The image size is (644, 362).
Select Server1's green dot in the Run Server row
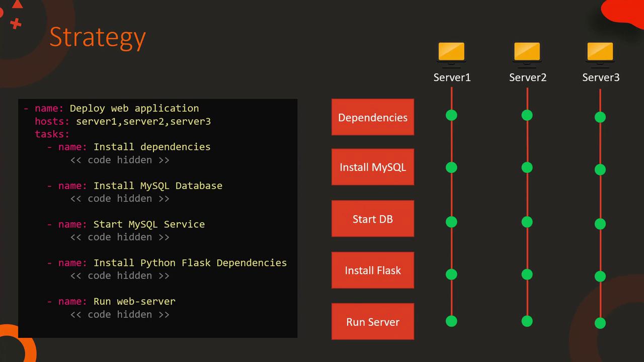[451, 321]
